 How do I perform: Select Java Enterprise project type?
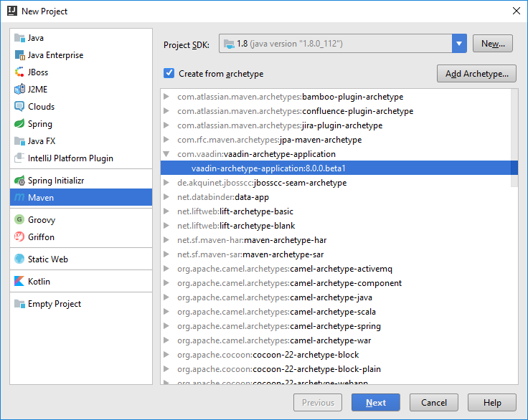pyautogui.click(x=81, y=55)
